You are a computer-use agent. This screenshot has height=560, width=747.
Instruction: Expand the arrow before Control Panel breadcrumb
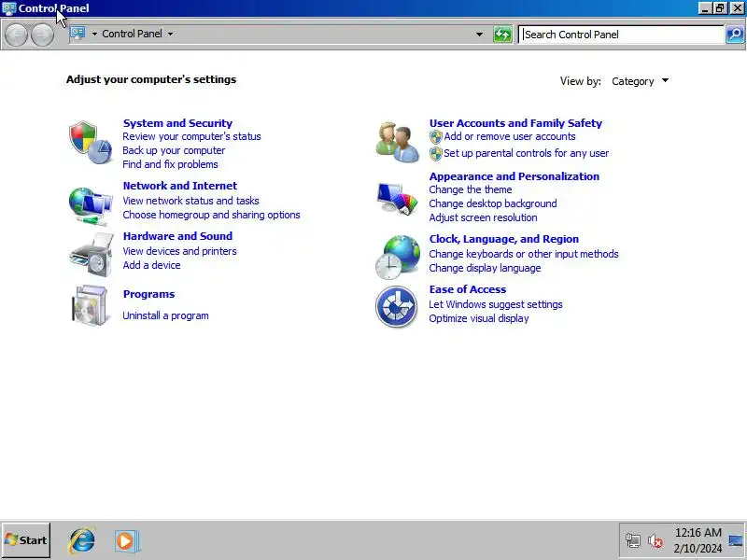[94, 34]
